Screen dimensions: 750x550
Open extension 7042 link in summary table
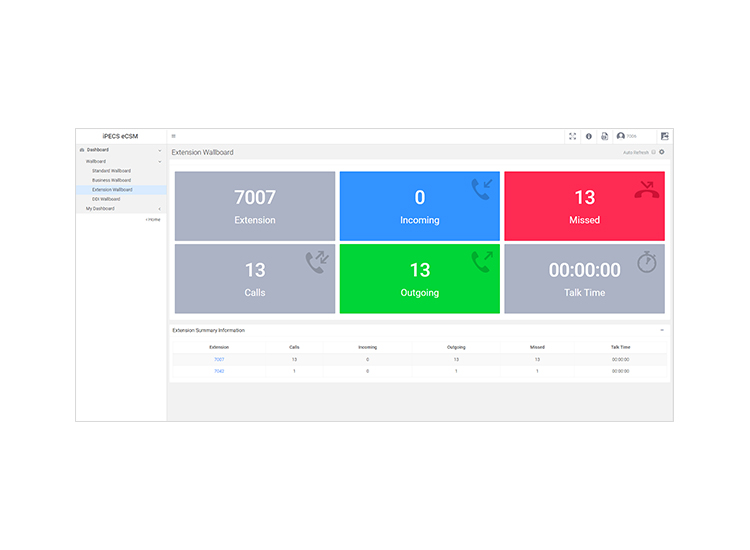click(x=219, y=371)
